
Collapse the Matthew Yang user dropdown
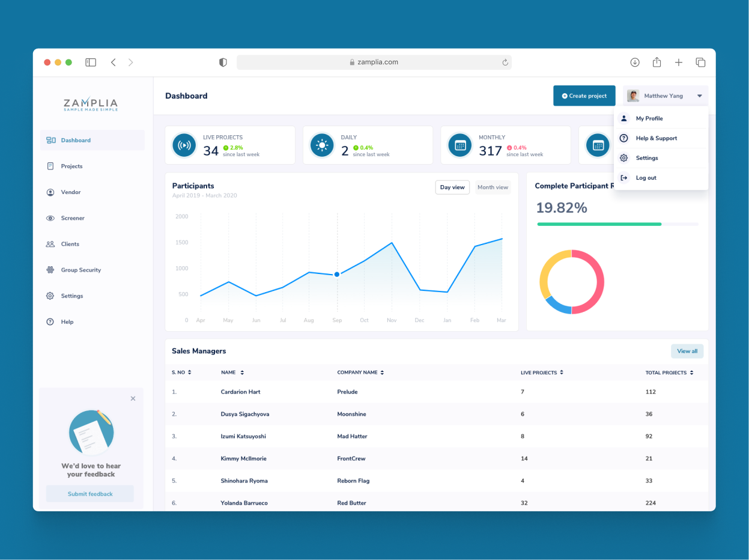click(x=700, y=96)
